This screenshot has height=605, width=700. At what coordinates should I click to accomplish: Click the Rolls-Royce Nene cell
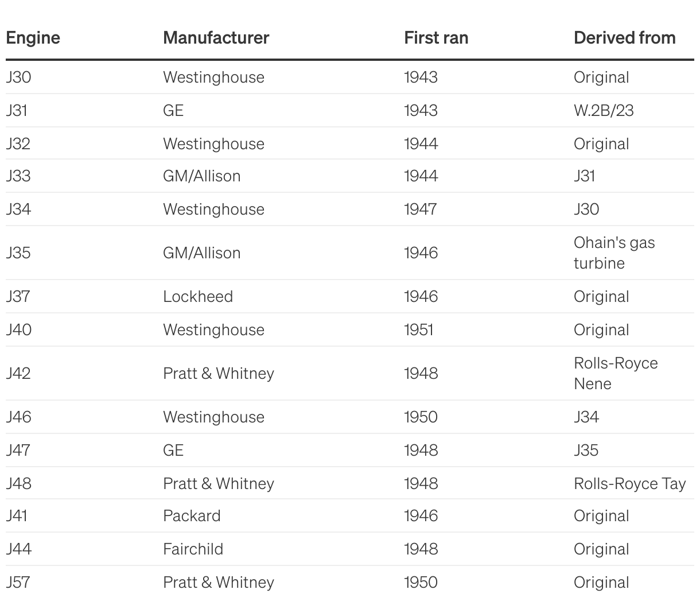(x=616, y=373)
